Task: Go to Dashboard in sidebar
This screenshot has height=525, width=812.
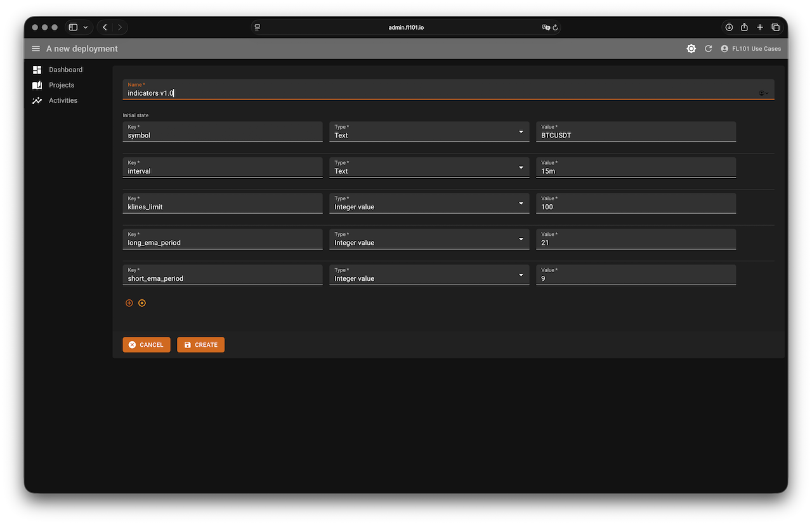Action: pyautogui.click(x=65, y=70)
